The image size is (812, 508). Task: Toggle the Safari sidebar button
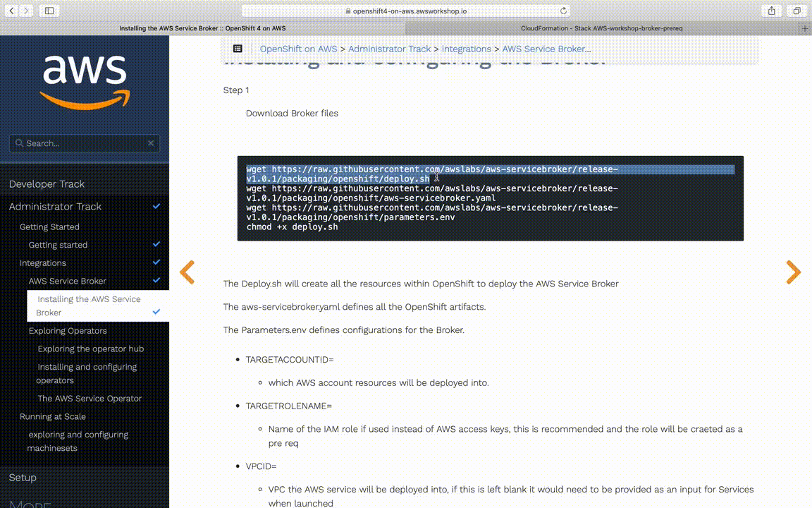(49, 11)
